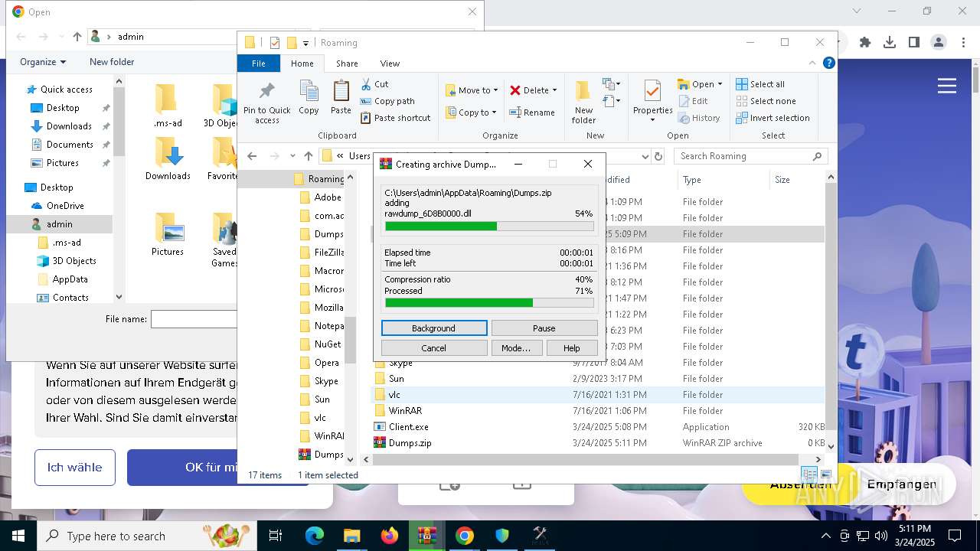
Task: Sort by Size column header
Action: click(x=796, y=180)
